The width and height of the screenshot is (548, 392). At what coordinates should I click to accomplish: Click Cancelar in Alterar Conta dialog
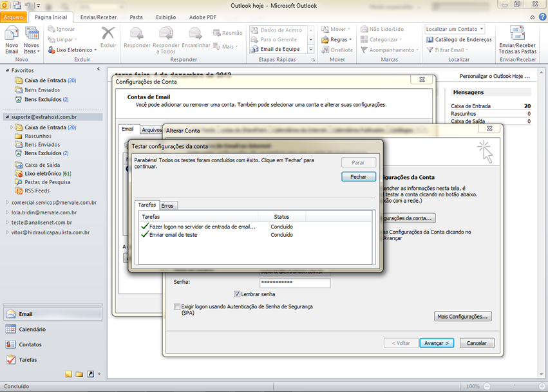click(477, 343)
